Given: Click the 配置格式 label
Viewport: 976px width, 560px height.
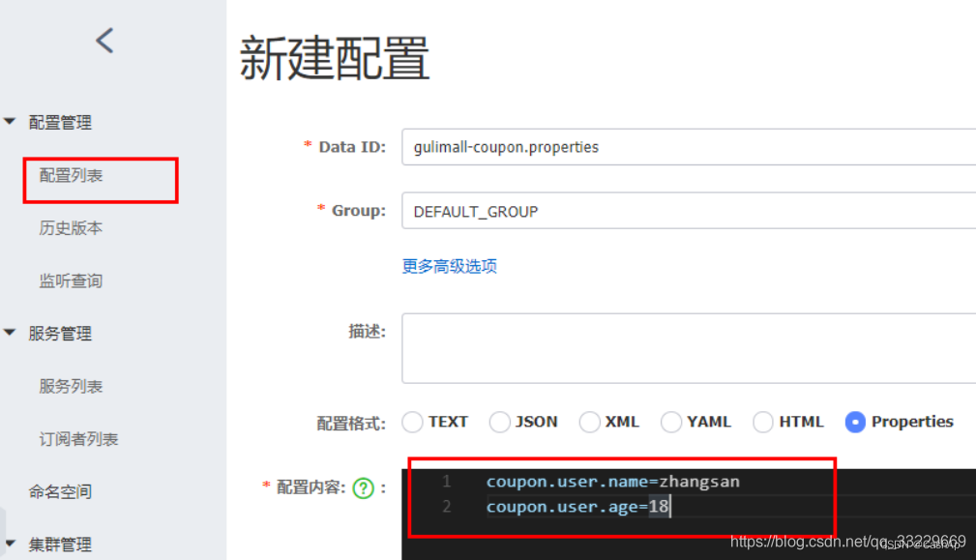Looking at the screenshot, I should 351,424.
